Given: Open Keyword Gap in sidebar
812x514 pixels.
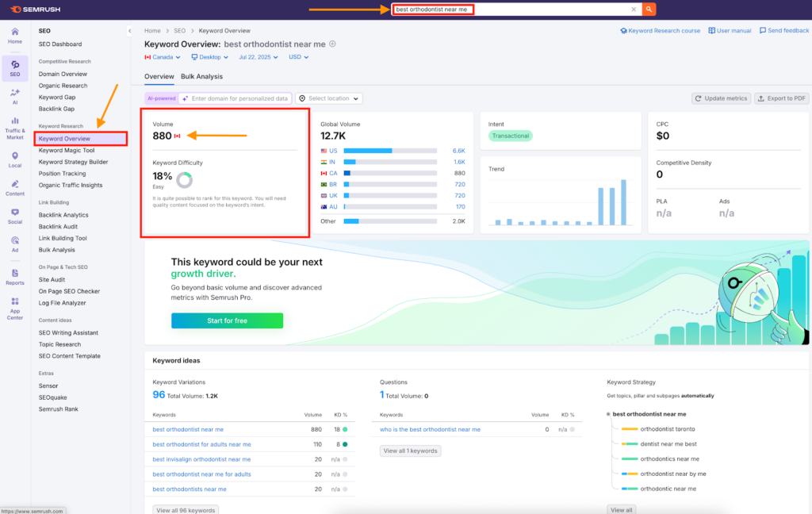Looking at the screenshot, I should (57, 98).
